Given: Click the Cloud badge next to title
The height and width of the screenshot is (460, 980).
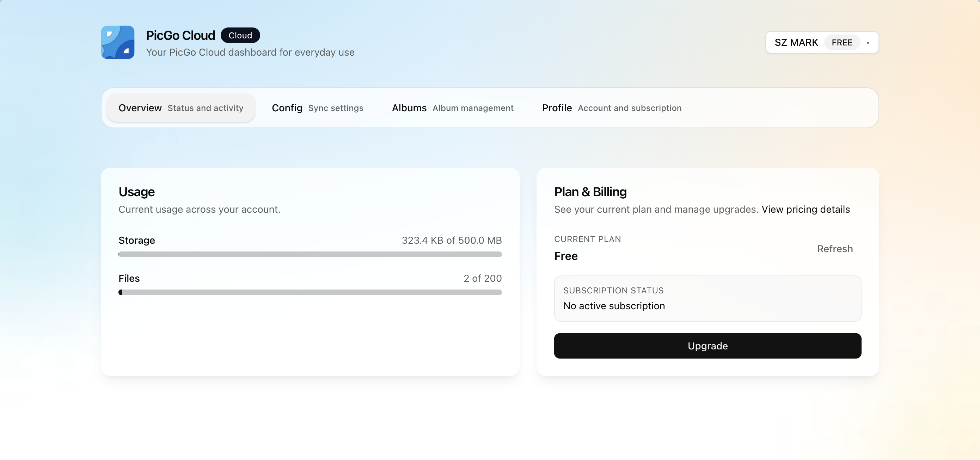Looking at the screenshot, I should pos(240,35).
